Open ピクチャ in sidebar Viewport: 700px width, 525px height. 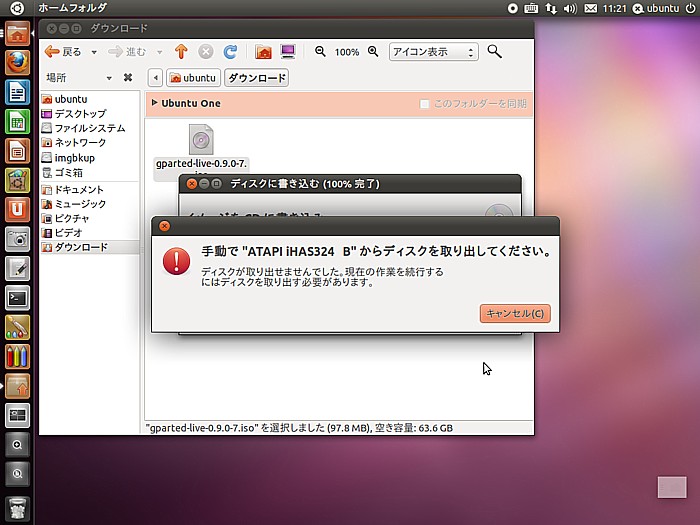pos(89,218)
